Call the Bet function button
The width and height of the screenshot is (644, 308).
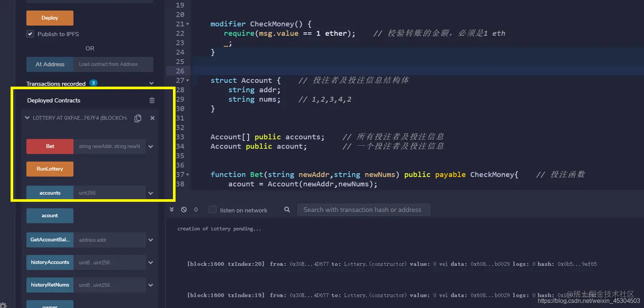[x=50, y=146]
